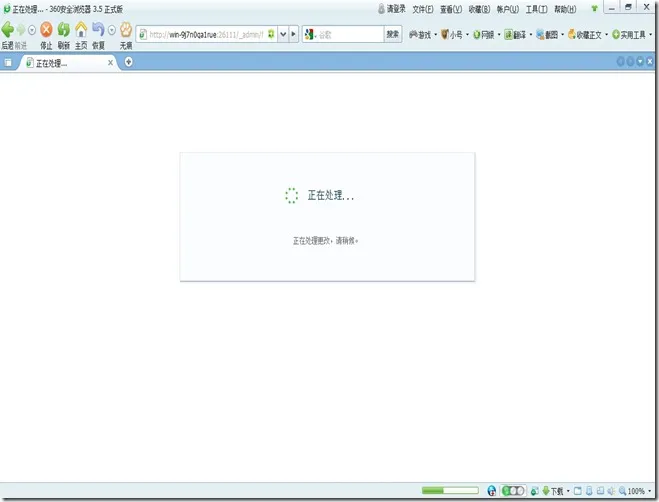Open a new tab with plus button
The height and width of the screenshot is (502, 659).
(x=128, y=62)
